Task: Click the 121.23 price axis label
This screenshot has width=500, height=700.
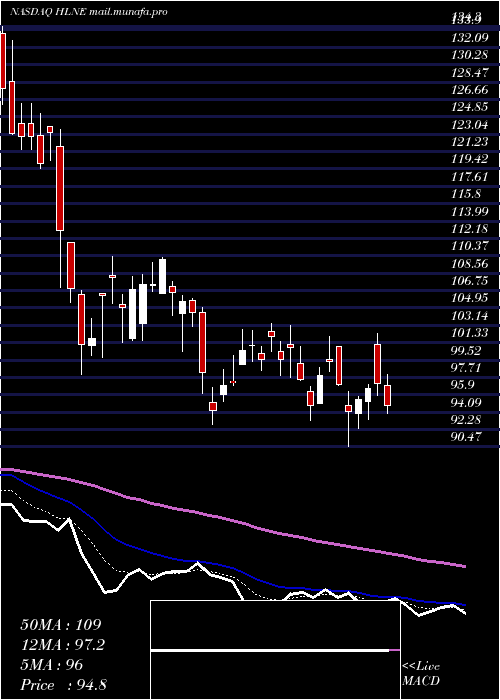Action: pyautogui.click(x=470, y=142)
